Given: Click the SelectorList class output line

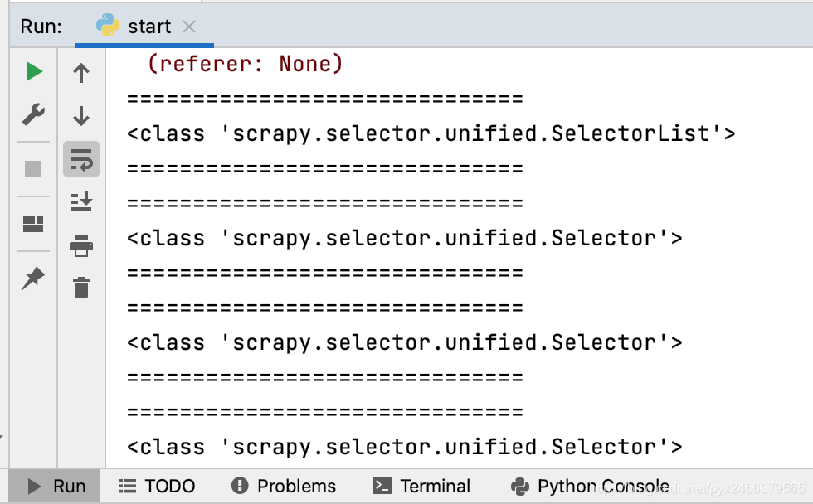Looking at the screenshot, I should 431,134.
